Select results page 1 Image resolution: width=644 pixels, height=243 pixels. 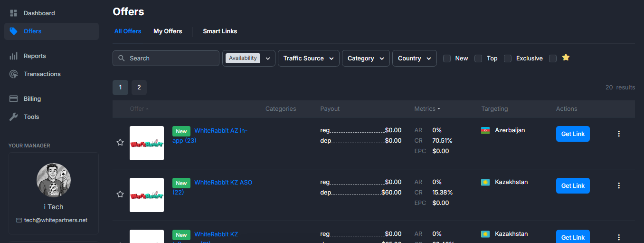pos(120,87)
